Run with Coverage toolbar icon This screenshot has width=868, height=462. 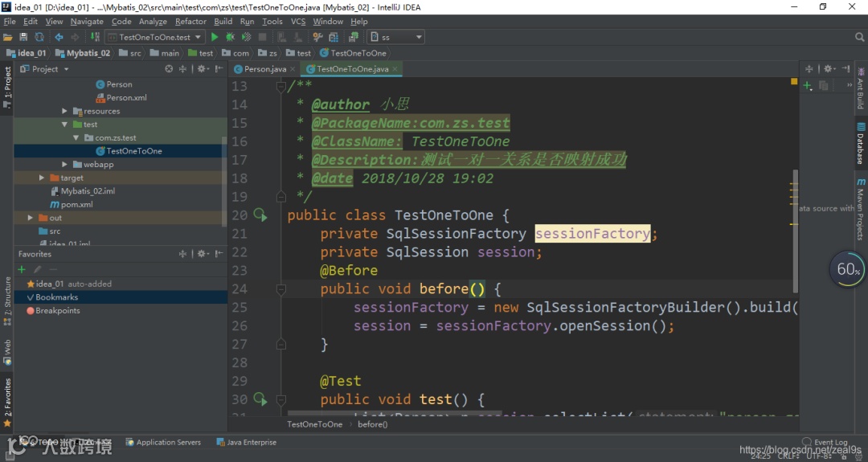click(247, 37)
